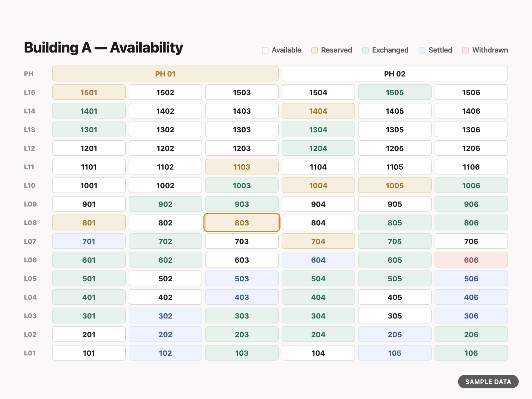Select available unit 405

tap(395, 297)
